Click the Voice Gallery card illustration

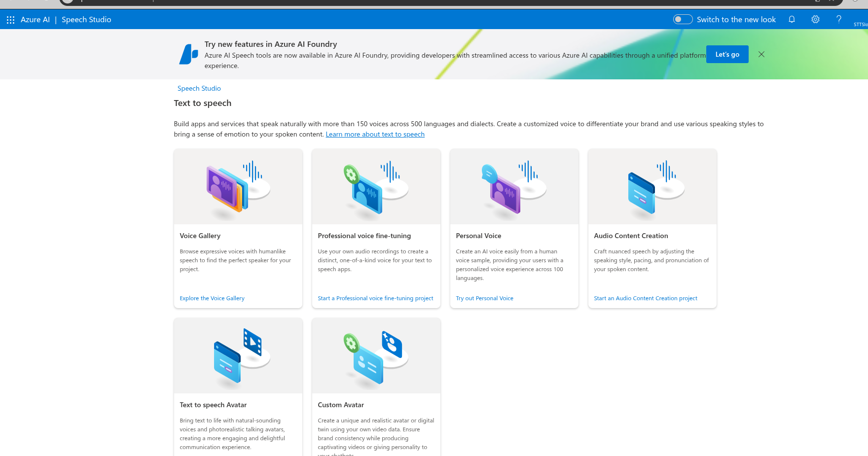[238, 187]
